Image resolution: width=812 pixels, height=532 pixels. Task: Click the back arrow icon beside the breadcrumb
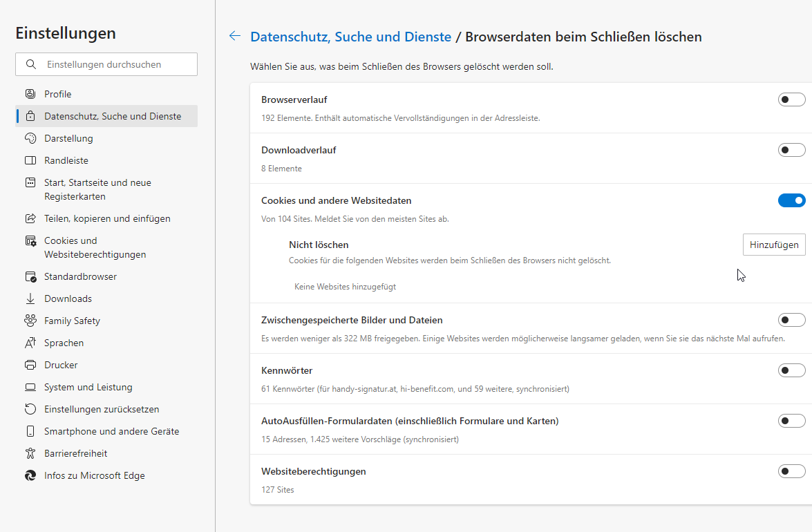[235, 37]
